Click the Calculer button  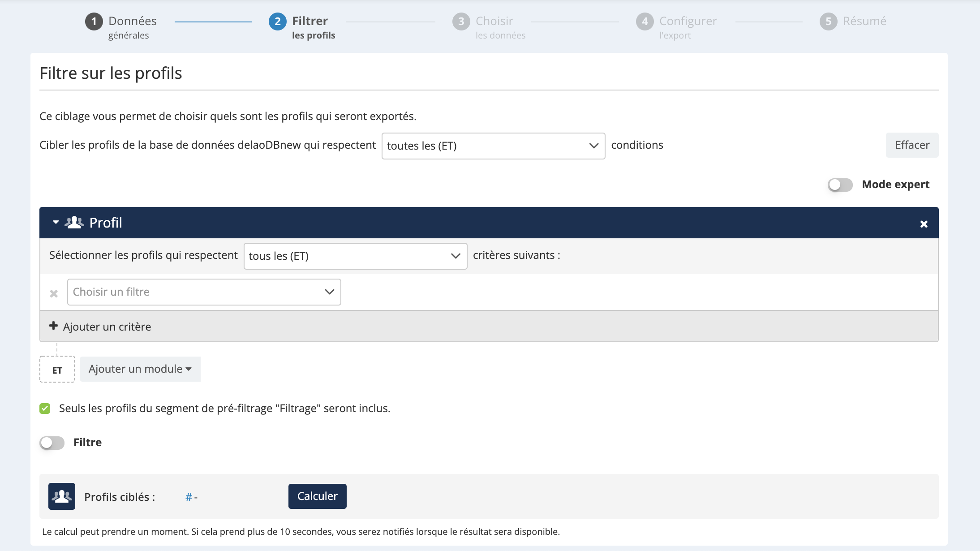click(x=317, y=496)
